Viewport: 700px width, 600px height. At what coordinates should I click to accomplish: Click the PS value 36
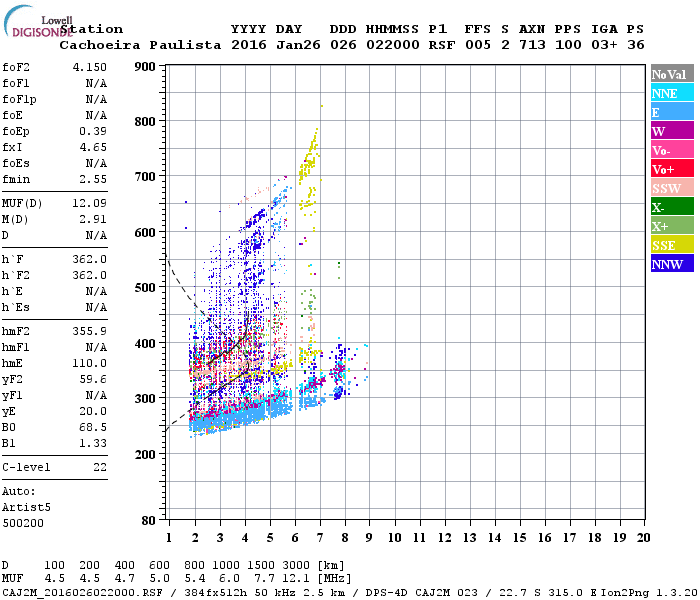[x=635, y=45]
